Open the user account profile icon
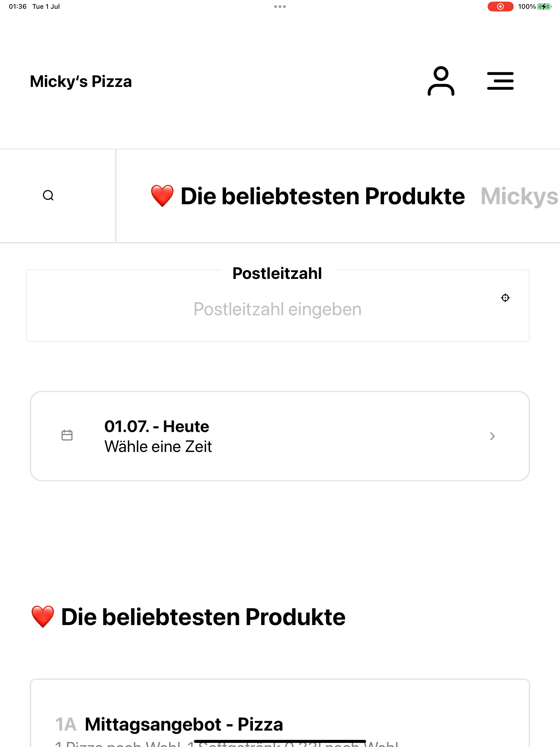The height and width of the screenshot is (747, 560). pyautogui.click(x=441, y=81)
